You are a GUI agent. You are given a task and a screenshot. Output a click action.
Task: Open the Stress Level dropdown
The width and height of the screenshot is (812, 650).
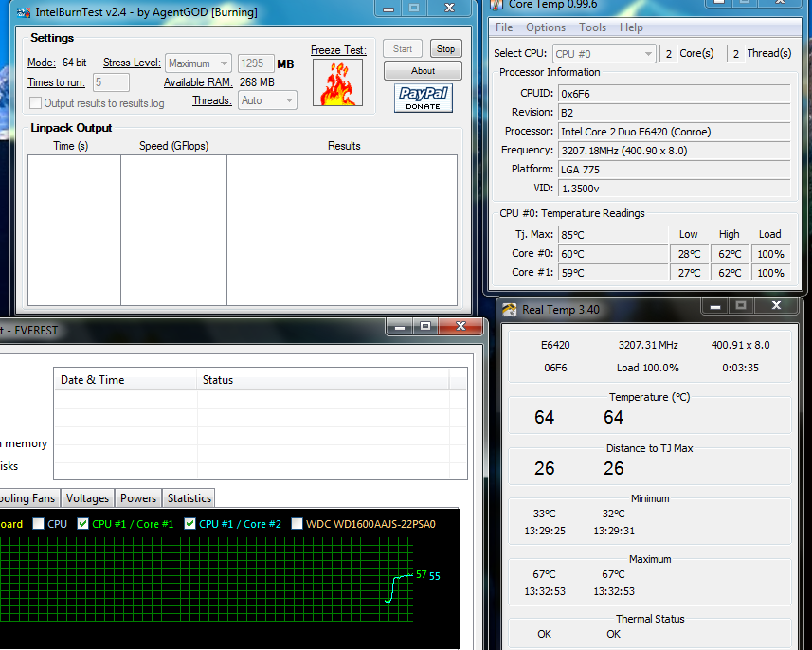[198, 63]
